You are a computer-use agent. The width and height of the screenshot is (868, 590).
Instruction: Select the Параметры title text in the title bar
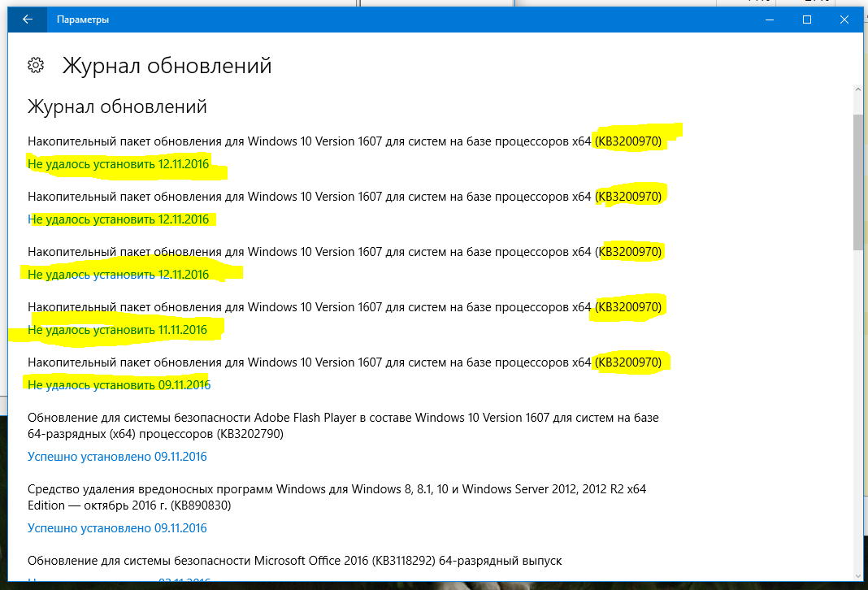pos(85,19)
